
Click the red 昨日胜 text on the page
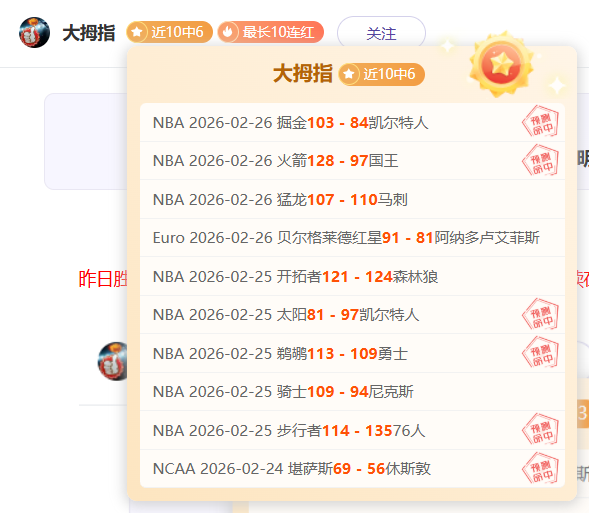click(103, 279)
